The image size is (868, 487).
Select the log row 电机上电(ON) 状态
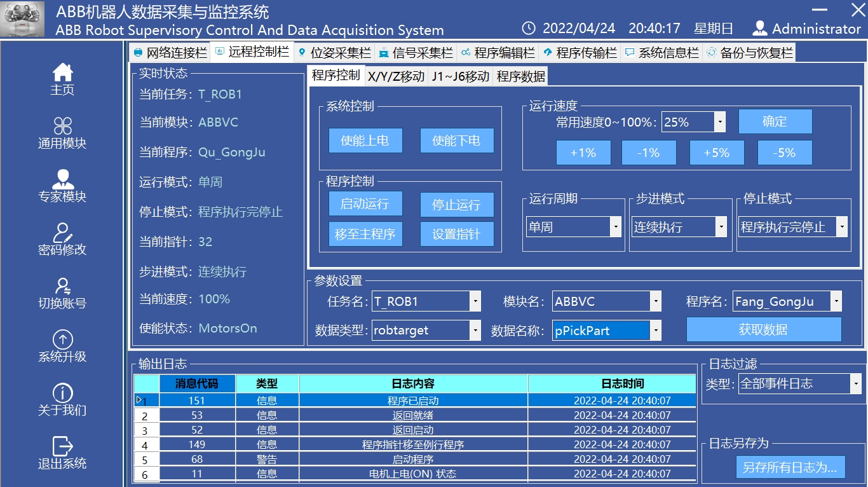tap(415, 474)
